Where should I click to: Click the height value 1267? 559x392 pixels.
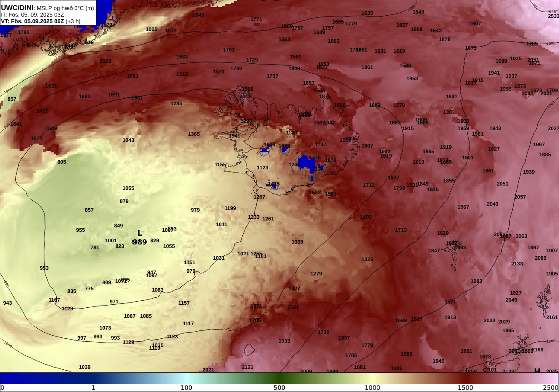pos(259,197)
